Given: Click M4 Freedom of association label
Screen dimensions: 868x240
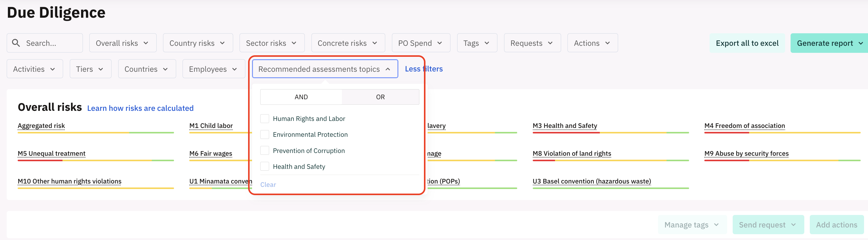Looking at the screenshot, I should pyautogui.click(x=745, y=125).
